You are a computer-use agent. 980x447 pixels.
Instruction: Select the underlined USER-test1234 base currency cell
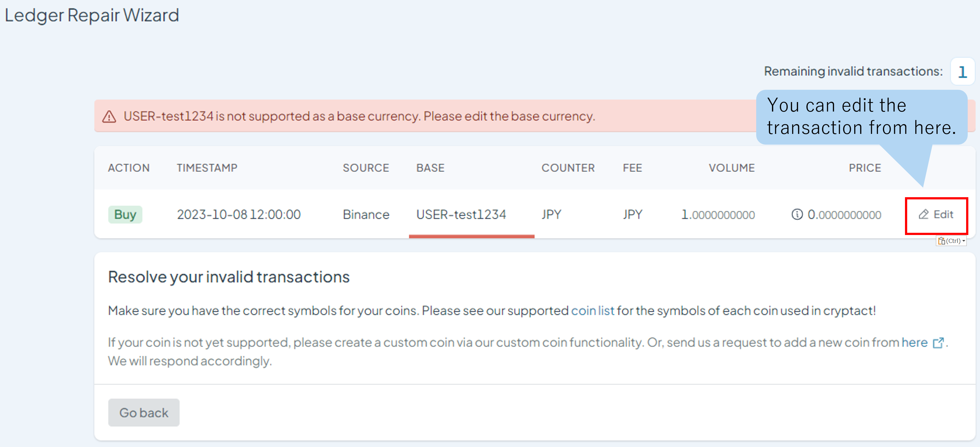(x=461, y=215)
